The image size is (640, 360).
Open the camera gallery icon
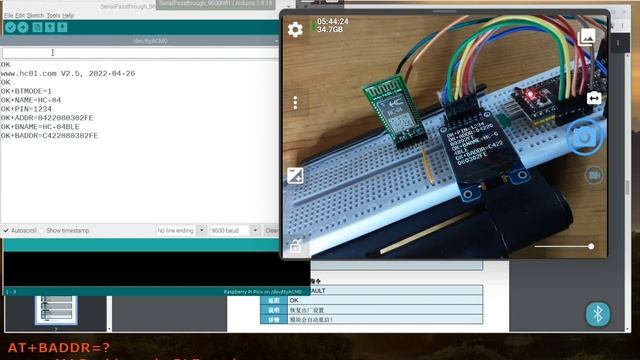tap(587, 37)
